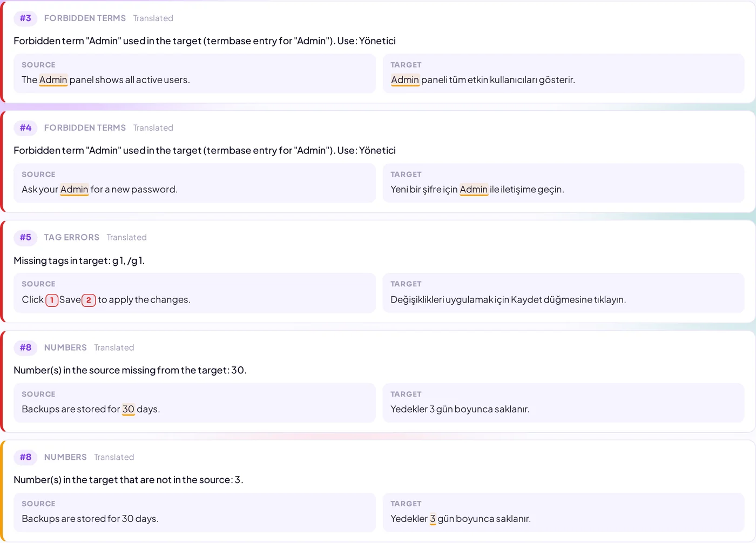Image resolution: width=756 pixels, height=543 pixels.
Task: Click the #3 issue badge
Action: point(25,18)
